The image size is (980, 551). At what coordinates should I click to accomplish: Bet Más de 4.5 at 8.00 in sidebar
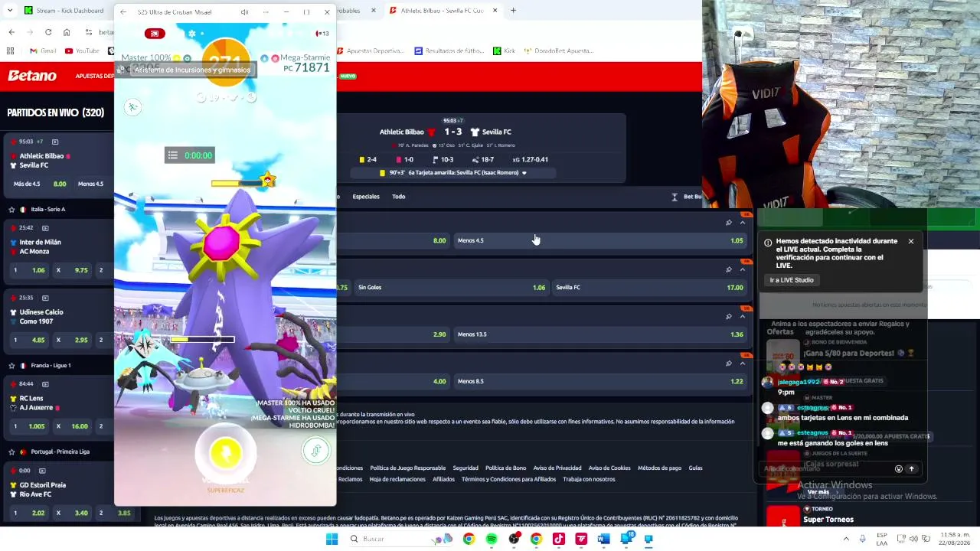(39, 184)
